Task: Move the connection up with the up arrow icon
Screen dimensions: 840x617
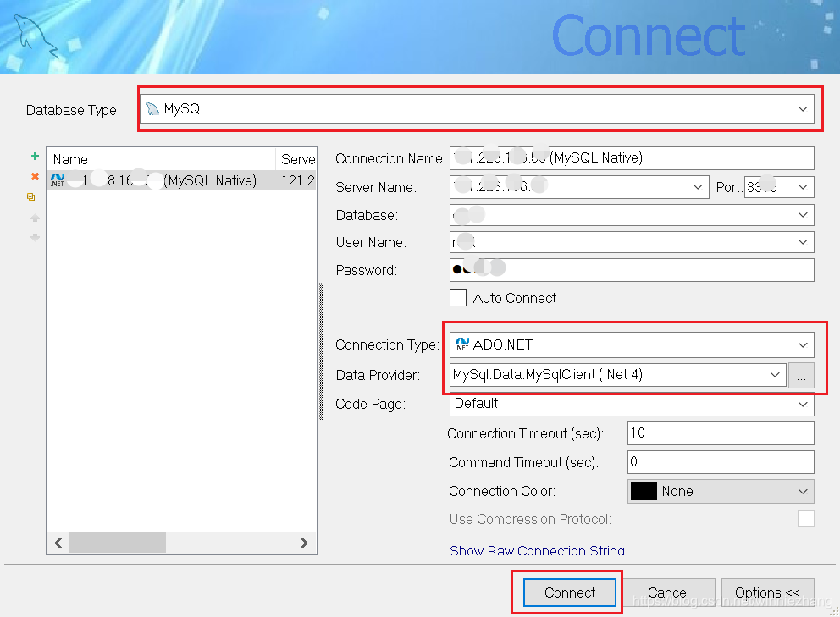Action: pyautogui.click(x=35, y=218)
